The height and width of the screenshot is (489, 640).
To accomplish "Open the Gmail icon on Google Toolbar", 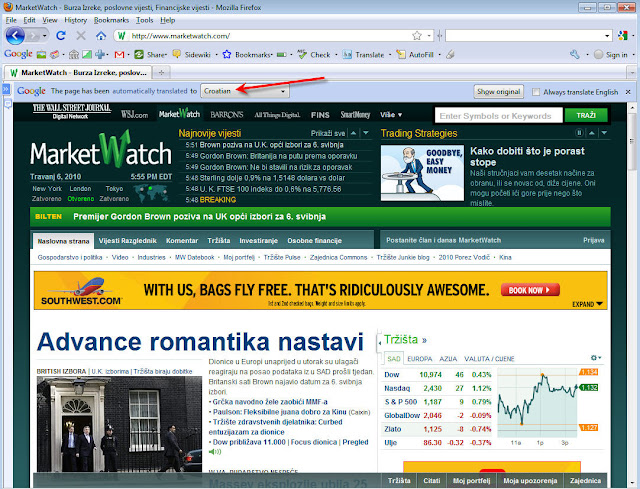I will click(x=119, y=54).
